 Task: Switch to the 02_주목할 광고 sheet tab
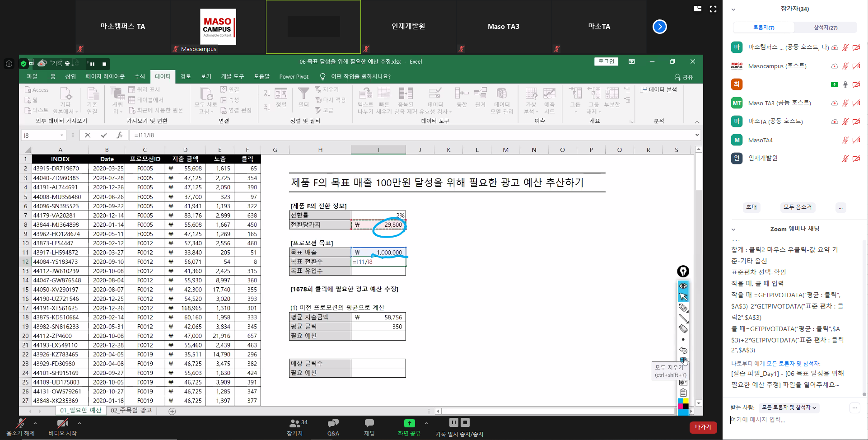pyautogui.click(x=131, y=410)
